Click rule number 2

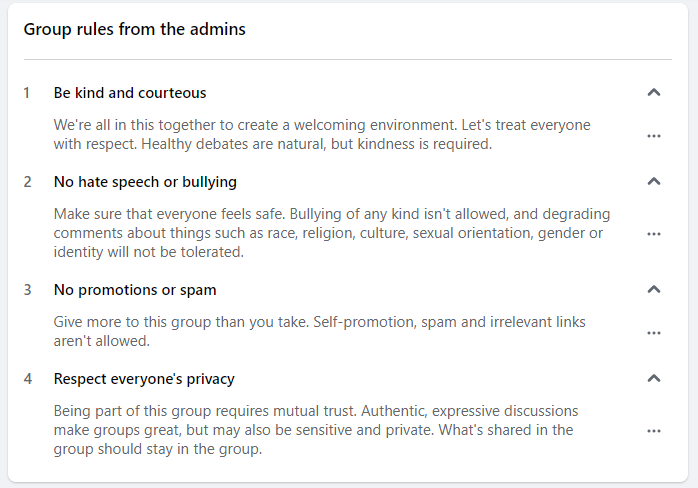point(28,182)
